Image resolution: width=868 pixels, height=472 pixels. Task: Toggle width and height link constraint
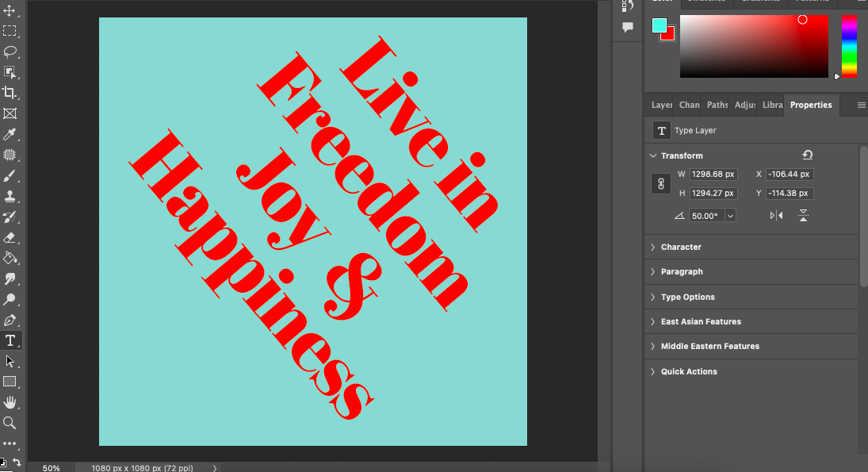(660, 184)
